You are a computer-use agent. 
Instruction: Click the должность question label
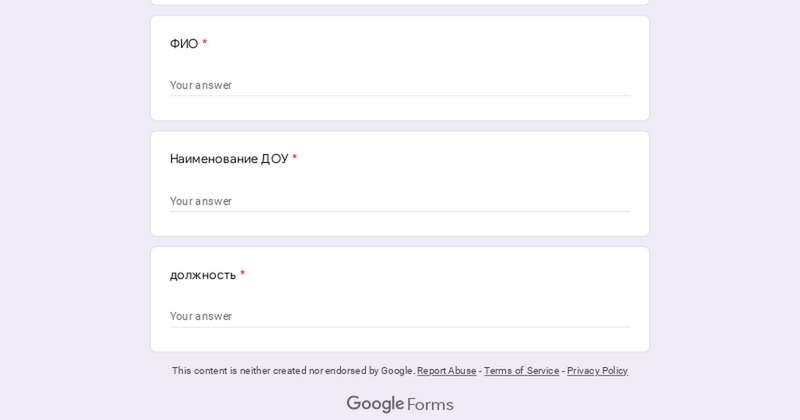click(203, 275)
